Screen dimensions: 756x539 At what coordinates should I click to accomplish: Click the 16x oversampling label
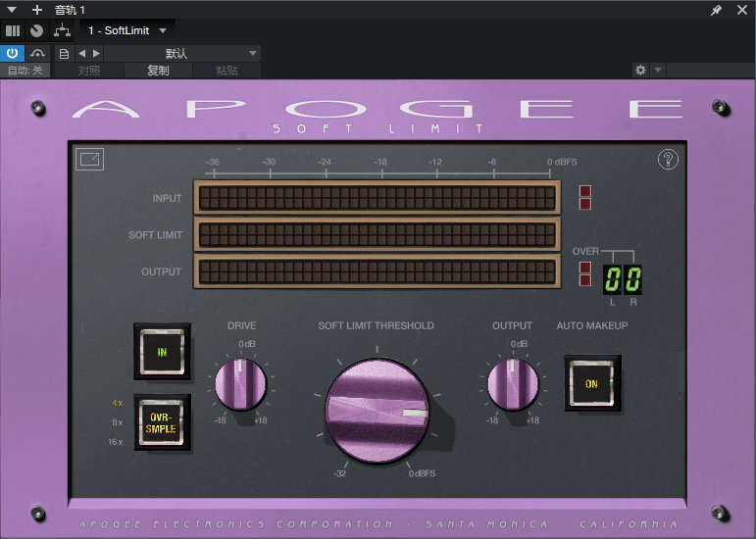pos(116,442)
